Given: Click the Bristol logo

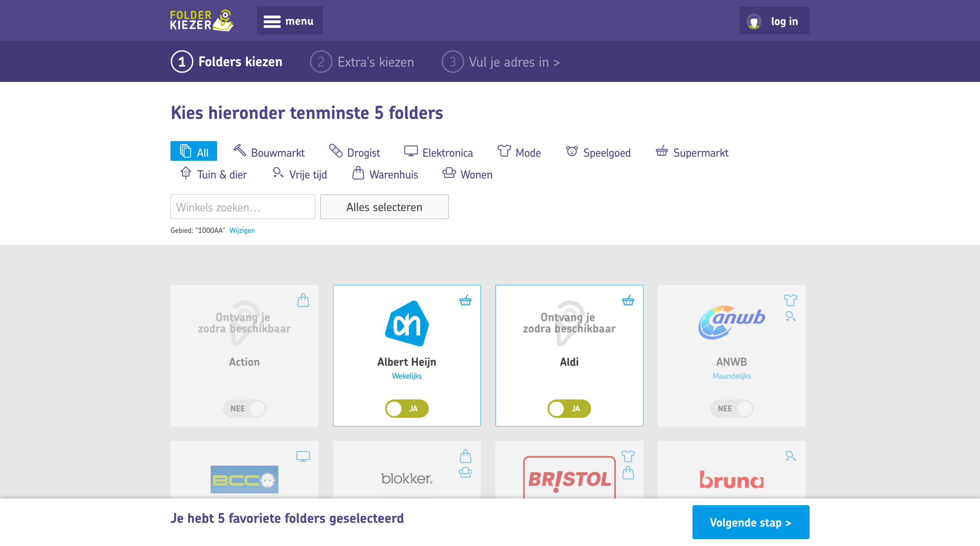Looking at the screenshot, I should pyautogui.click(x=569, y=477).
